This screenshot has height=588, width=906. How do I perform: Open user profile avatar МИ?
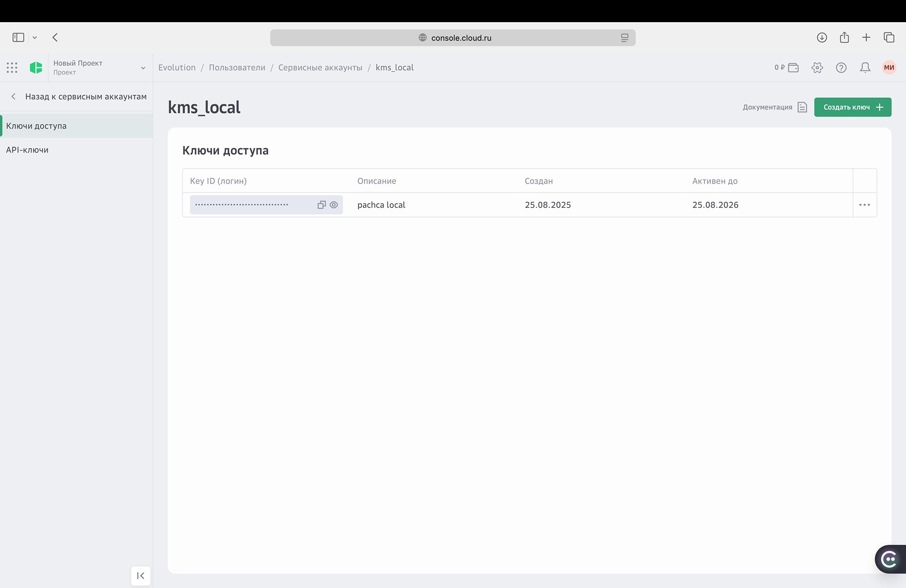click(889, 67)
